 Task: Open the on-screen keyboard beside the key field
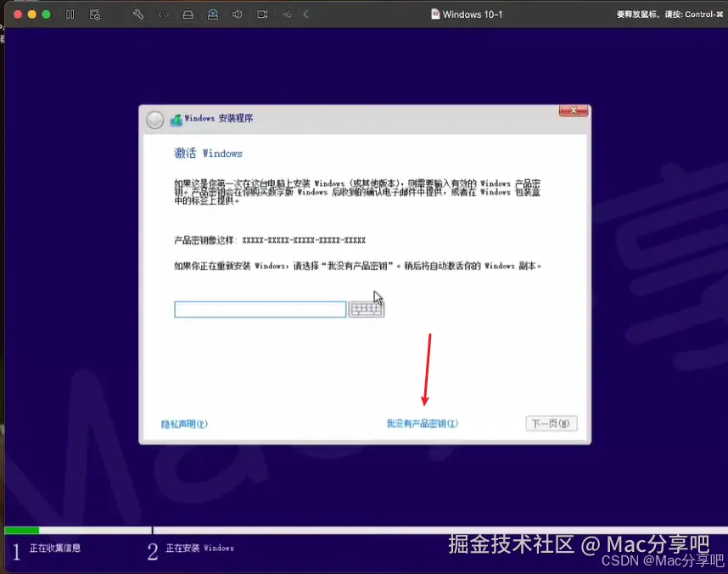[366, 309]
